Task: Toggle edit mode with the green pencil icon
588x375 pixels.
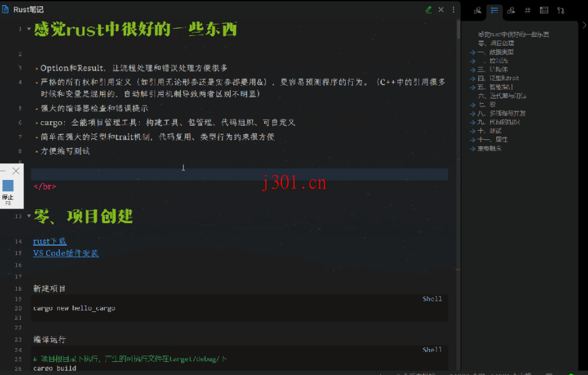Action: tap(428, 10)
